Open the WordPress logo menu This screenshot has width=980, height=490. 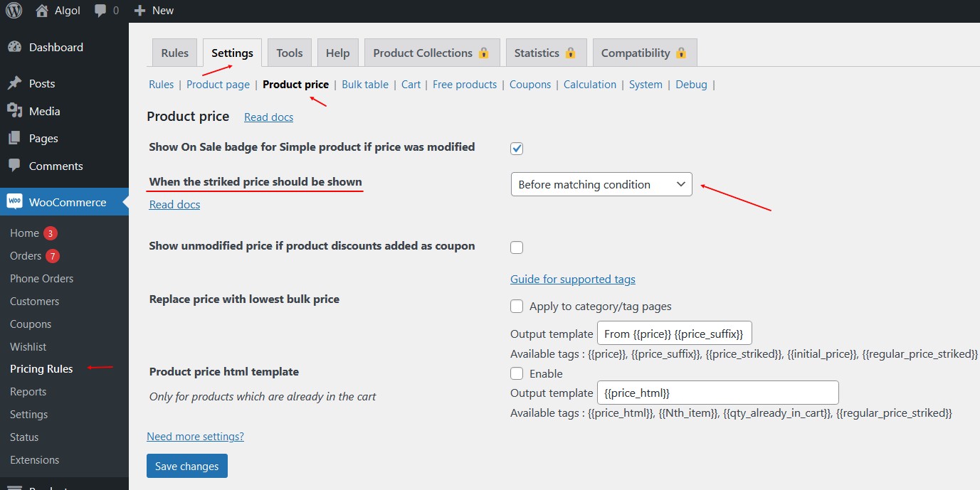point(14,11)
